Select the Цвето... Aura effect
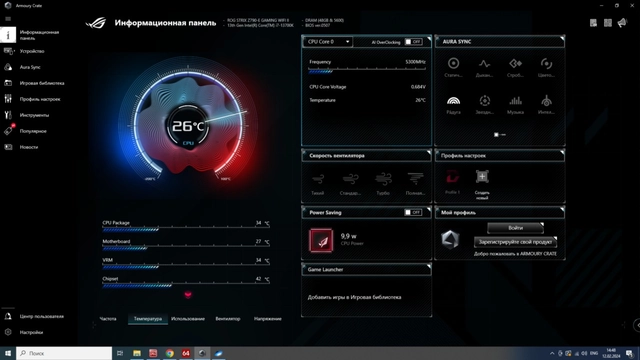 (x=547, y=67)
